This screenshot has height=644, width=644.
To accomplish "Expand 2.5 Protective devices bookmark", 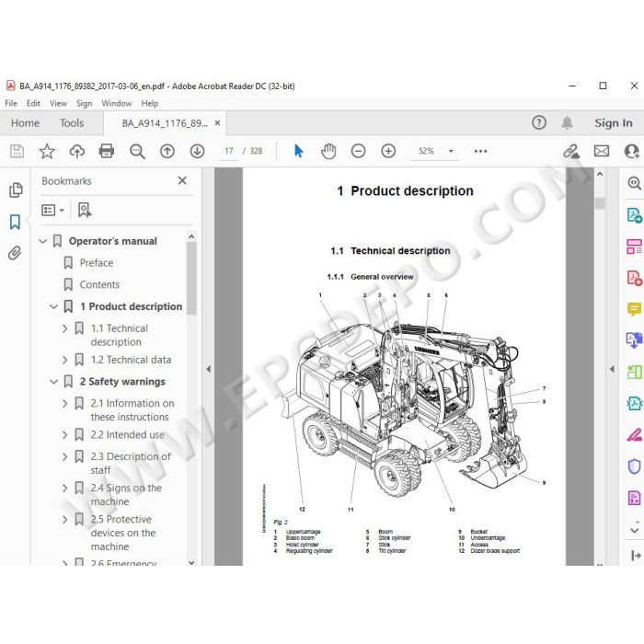I will coord(64,519).
